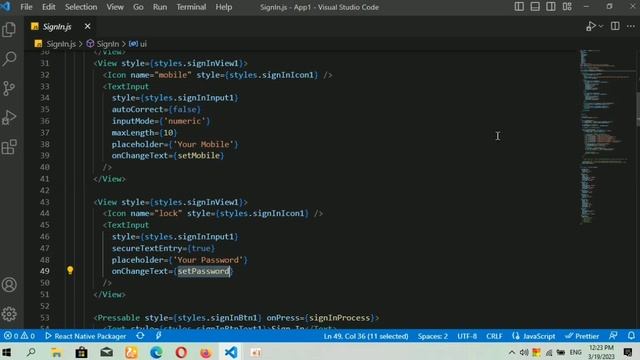
Task: Click the VS Code taskbar icon
Action: click(231, 352)
